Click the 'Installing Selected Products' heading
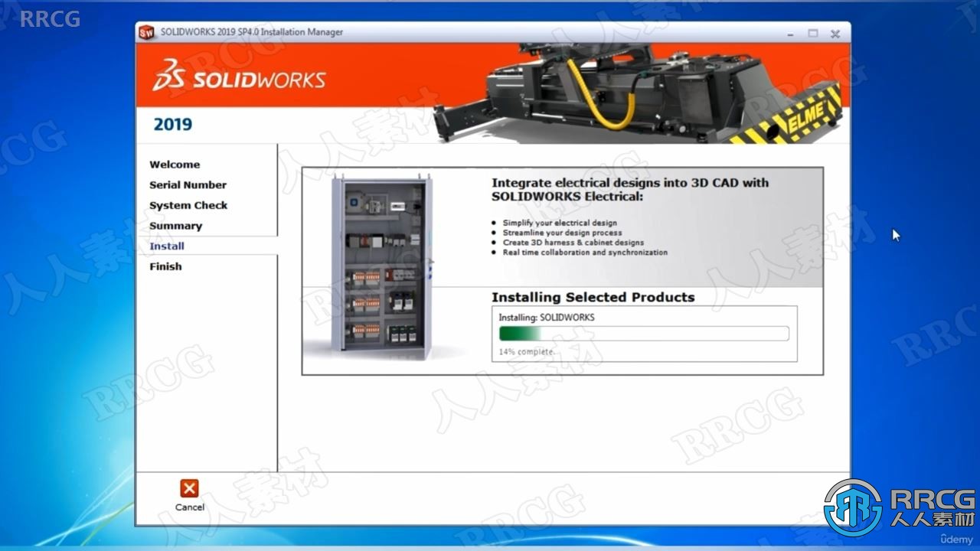 (593, 297)
